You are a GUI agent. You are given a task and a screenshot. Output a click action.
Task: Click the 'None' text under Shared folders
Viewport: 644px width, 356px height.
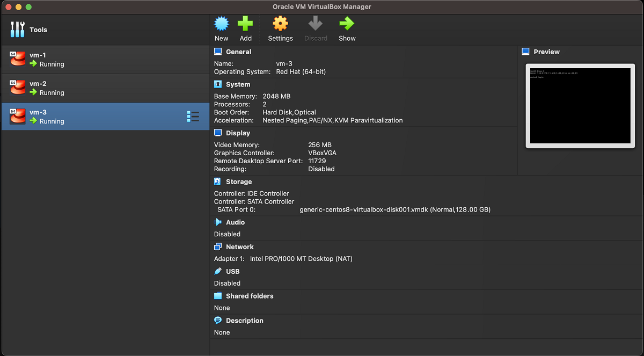click(222, 308)
